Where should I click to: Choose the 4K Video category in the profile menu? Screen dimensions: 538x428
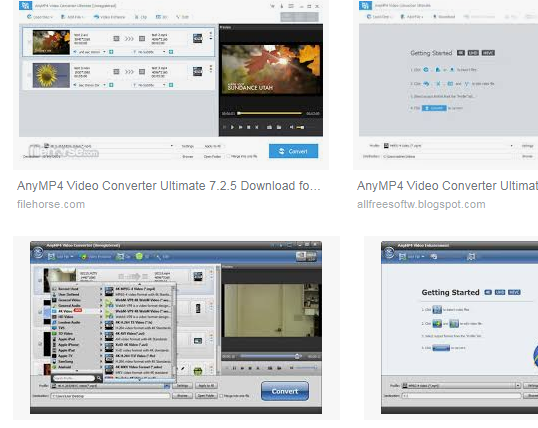77,311
